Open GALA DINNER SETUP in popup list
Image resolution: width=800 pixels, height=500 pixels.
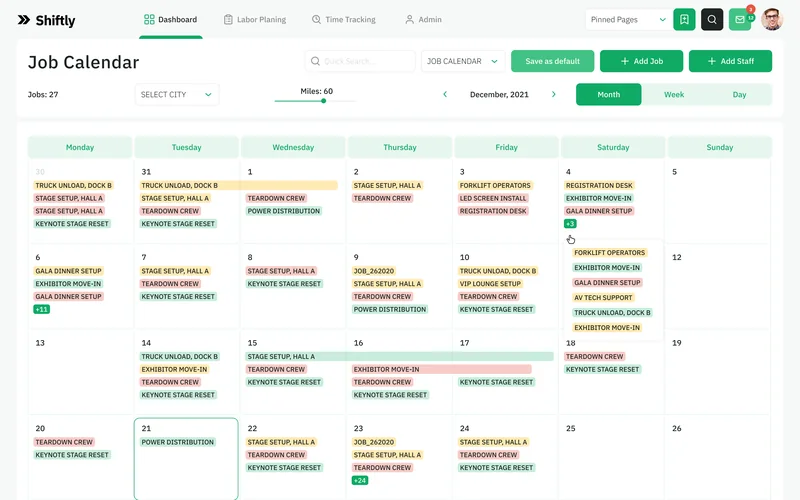(x=607, y=283)
